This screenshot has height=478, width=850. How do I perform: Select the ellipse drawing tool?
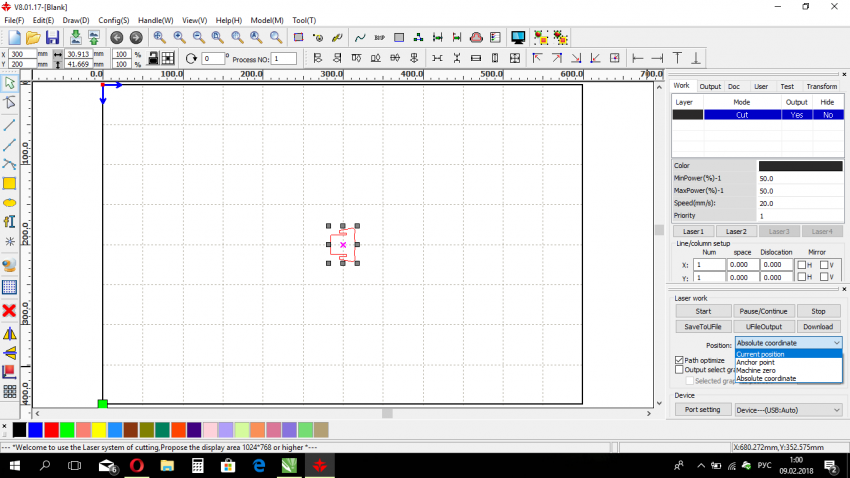(x=10, y=203)
